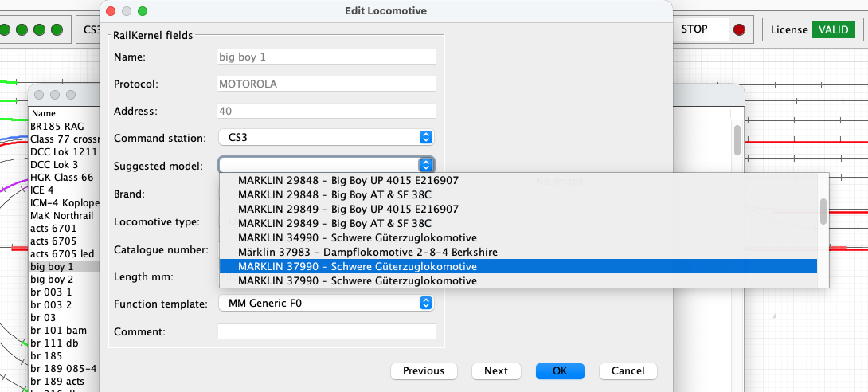Click the Protocol field MOTOROLA
This screenshot has height=392, width=868.
(x=327, y=84)
